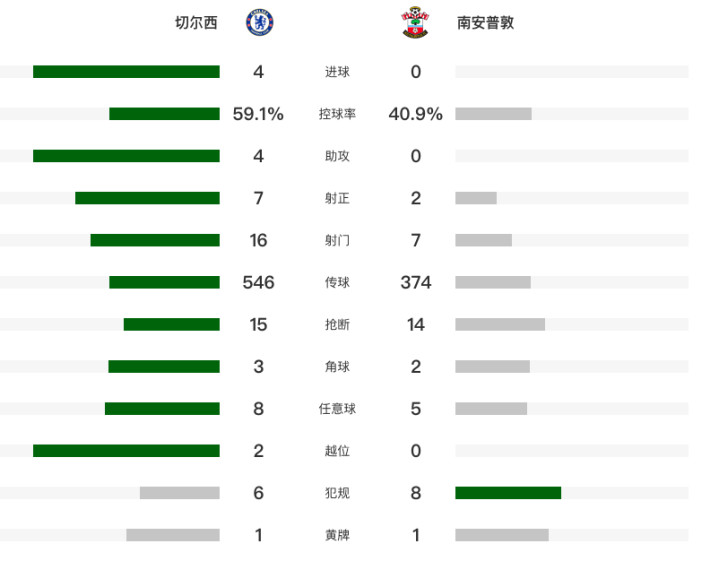Viewport: 719px width, 561px height.
Task: Click the 374 passes value for Southampton
Action: pyautogui.click(x=415, y=282)
